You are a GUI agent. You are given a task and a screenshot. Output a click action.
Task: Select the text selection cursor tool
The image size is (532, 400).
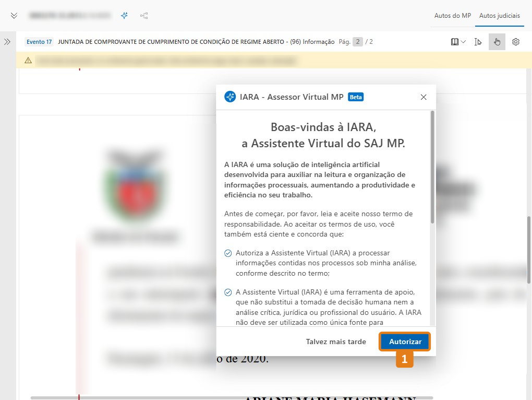pos(478,42)
